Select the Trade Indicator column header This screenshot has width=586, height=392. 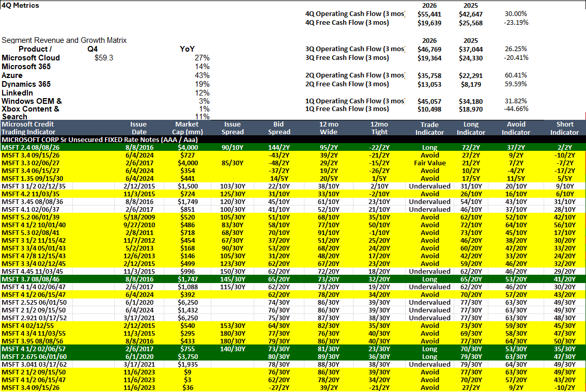point(429,129)
